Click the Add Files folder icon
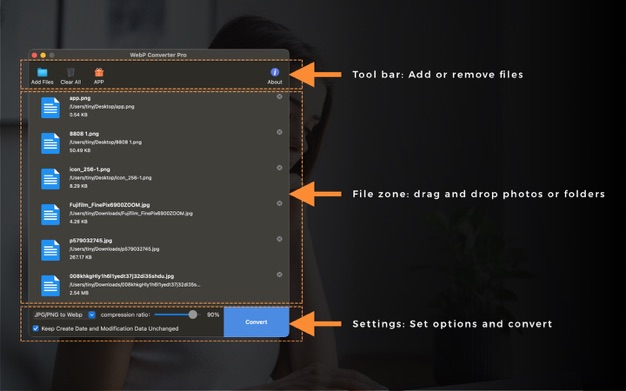Image resolution: width=626 pixels, height=391 pixels. click(x=42, y=72)
